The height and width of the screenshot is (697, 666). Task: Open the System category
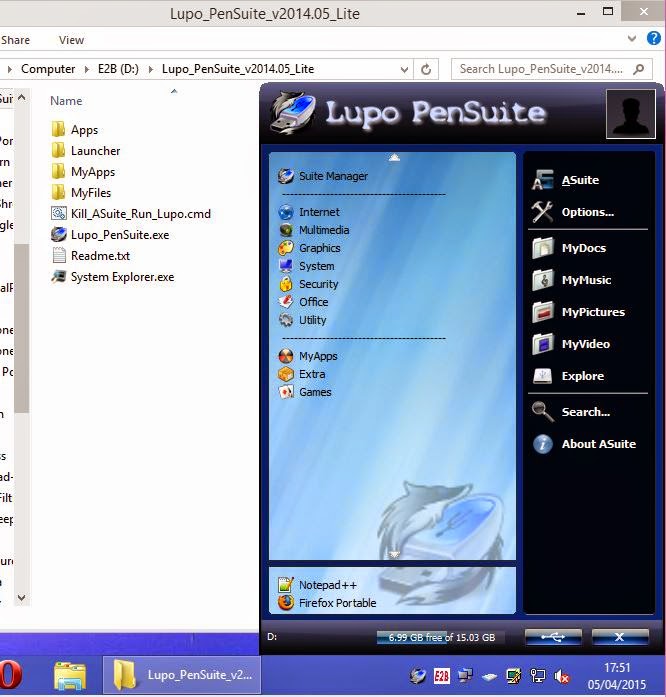tap(306, 266)
